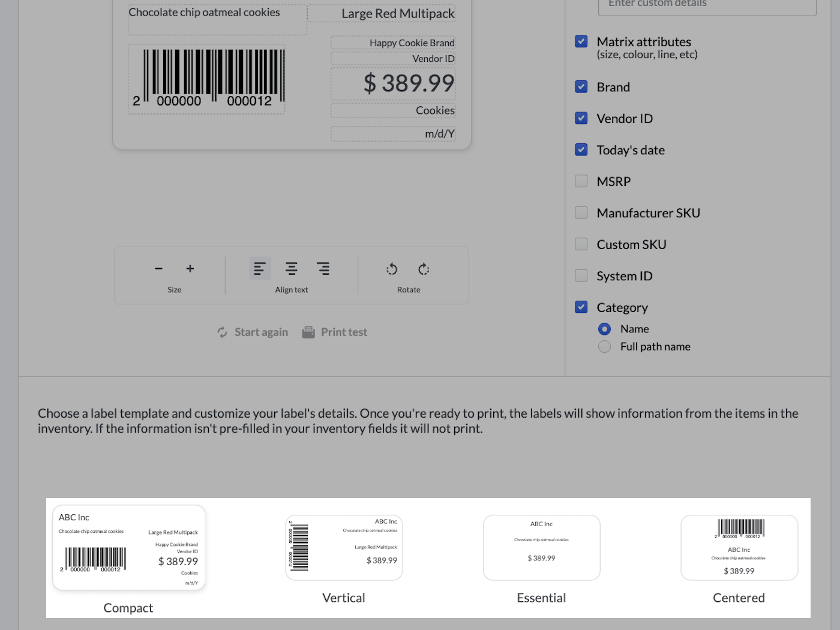Enable the MSRP checkbox

581,181
